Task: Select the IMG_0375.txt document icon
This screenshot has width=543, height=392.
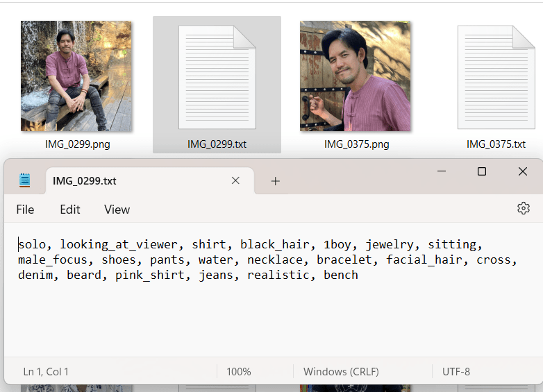Action: tap(496, 77)
